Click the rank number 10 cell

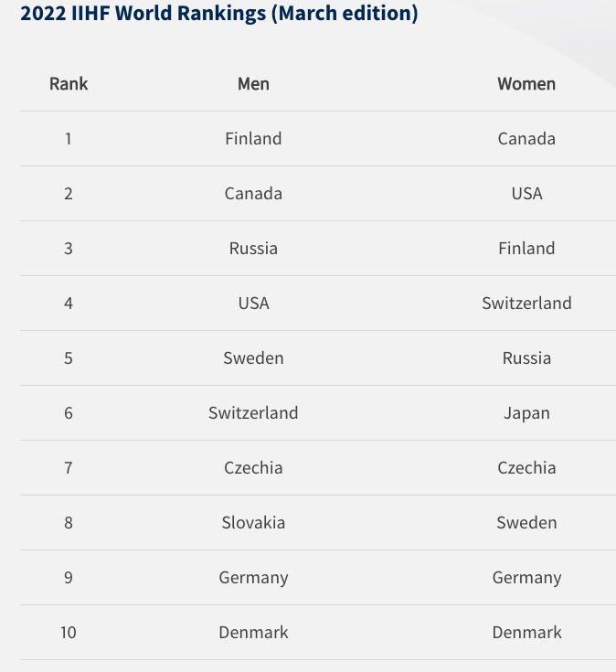(69, 632)
